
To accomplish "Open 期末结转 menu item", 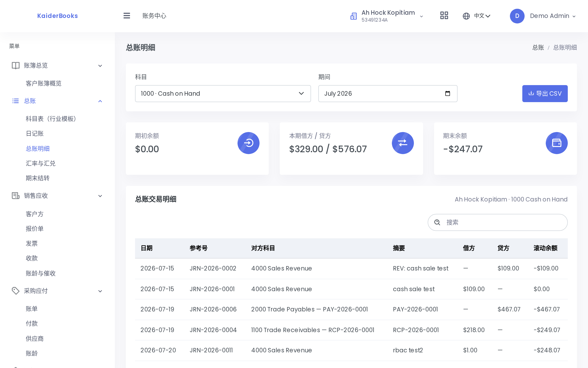I will pos(38,178).
